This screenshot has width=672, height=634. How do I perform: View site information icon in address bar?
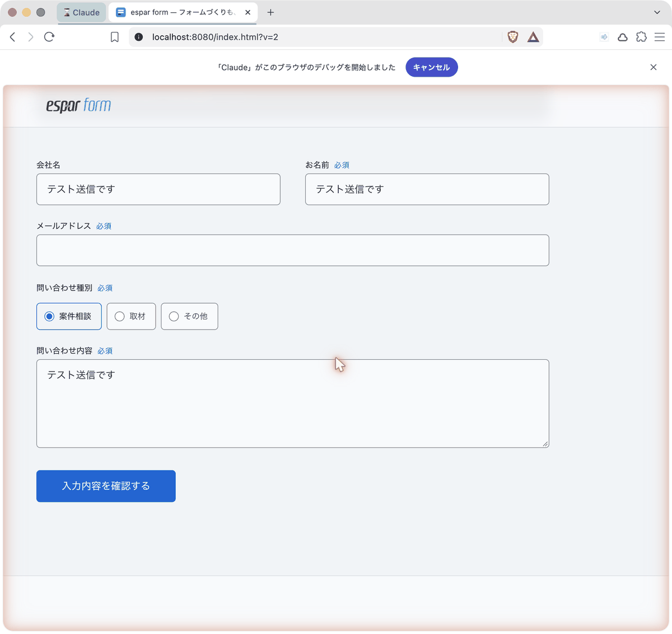tap(139, 37)
